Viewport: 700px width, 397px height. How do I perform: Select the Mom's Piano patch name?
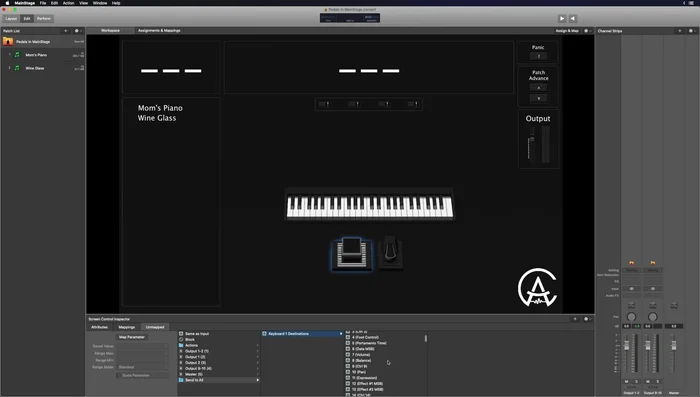click(36, 55)
